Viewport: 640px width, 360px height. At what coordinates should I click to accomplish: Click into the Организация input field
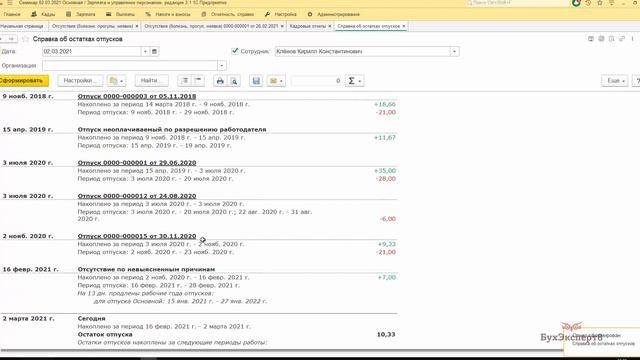click(x=130, y=65)
